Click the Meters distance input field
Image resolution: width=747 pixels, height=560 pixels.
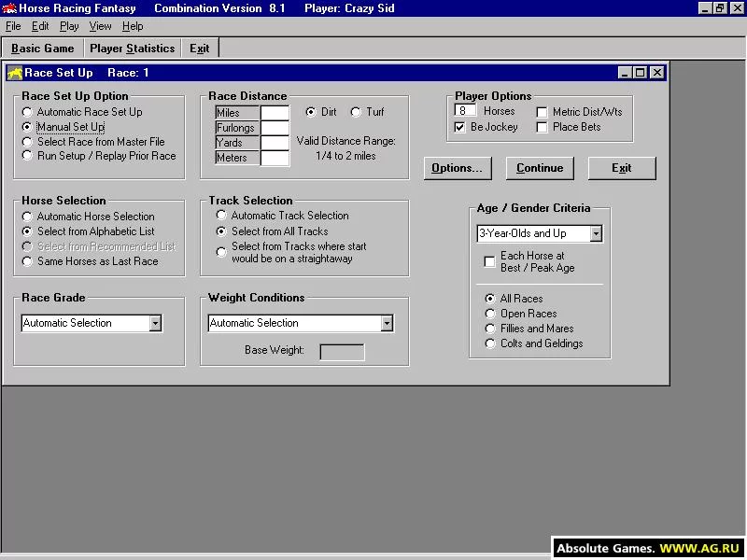pyautogui.click(x=275, y=158)
